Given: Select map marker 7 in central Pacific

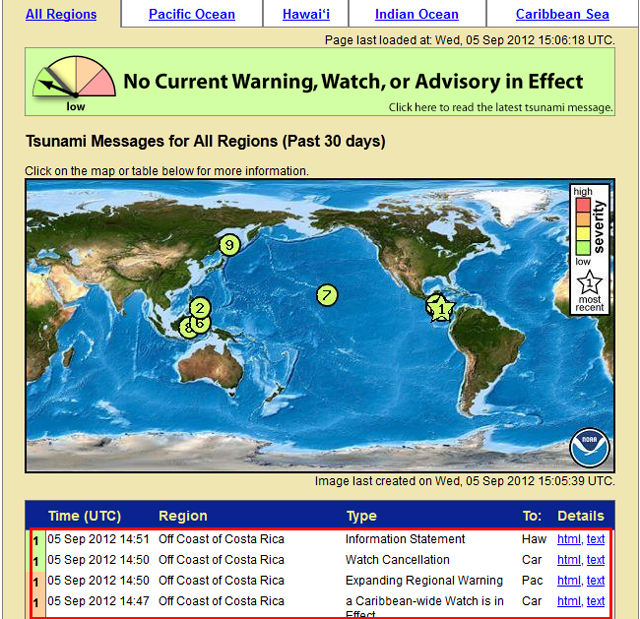Looking at the screenshot, I should click(x=326, y=295).
